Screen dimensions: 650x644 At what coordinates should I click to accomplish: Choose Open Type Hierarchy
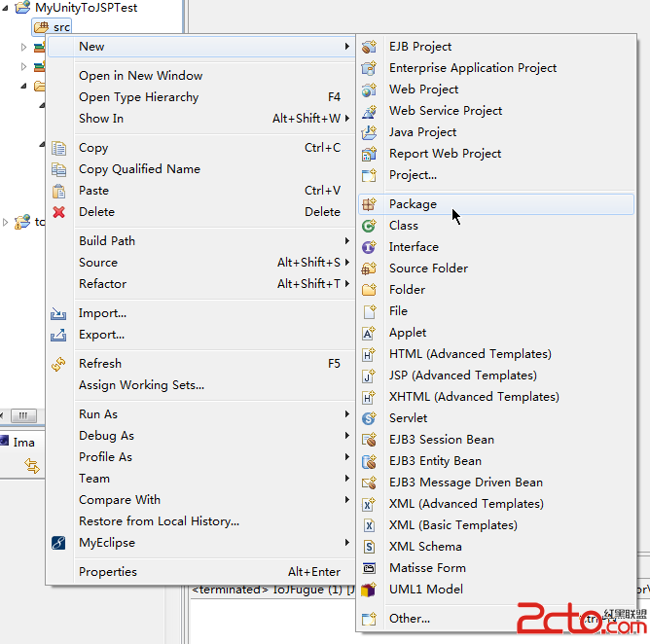pos(201,97)
